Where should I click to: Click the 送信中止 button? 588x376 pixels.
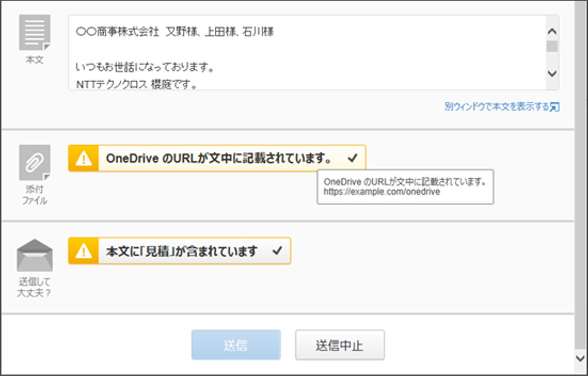click(340, 345)
